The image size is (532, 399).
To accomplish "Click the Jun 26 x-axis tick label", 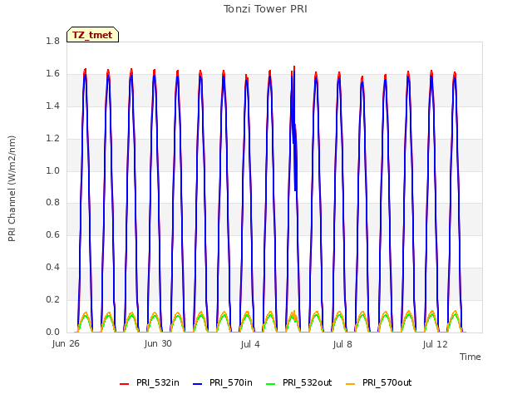I will (66, 343).
